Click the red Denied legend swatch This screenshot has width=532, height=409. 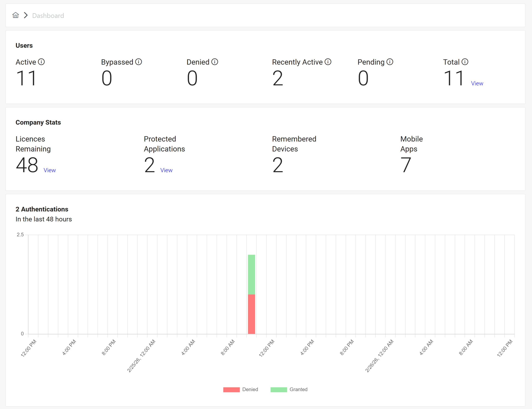(232, 389)
